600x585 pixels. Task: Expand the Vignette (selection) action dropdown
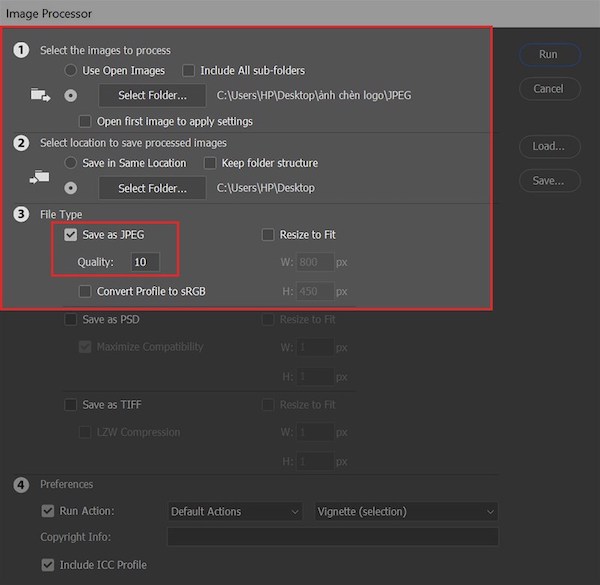click(x=406, y=512)
